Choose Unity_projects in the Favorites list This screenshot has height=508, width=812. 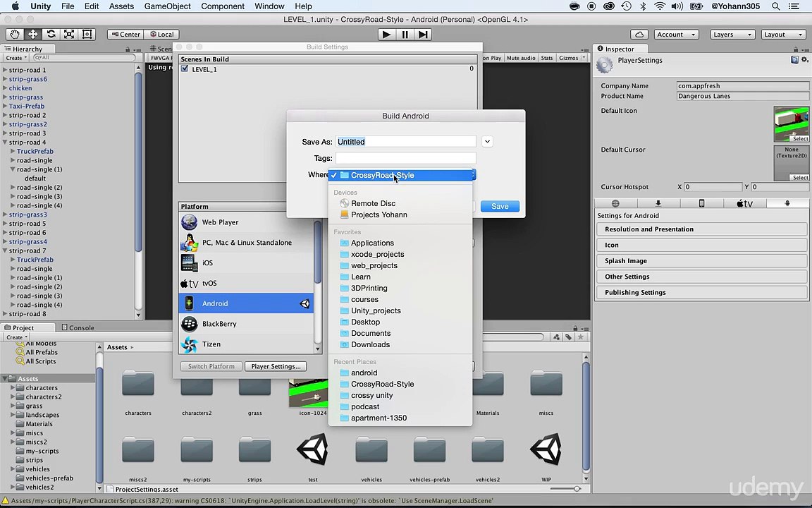(x=400, y=310)
